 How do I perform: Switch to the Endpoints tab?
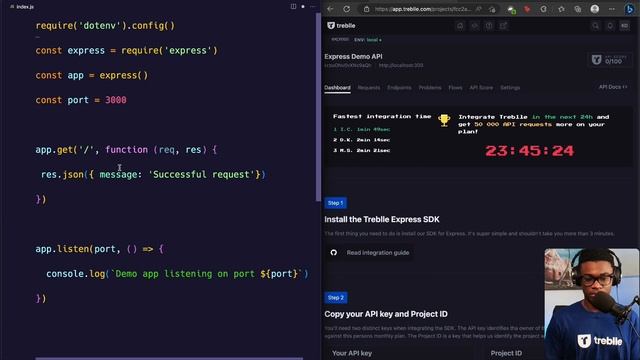[399, 88]
